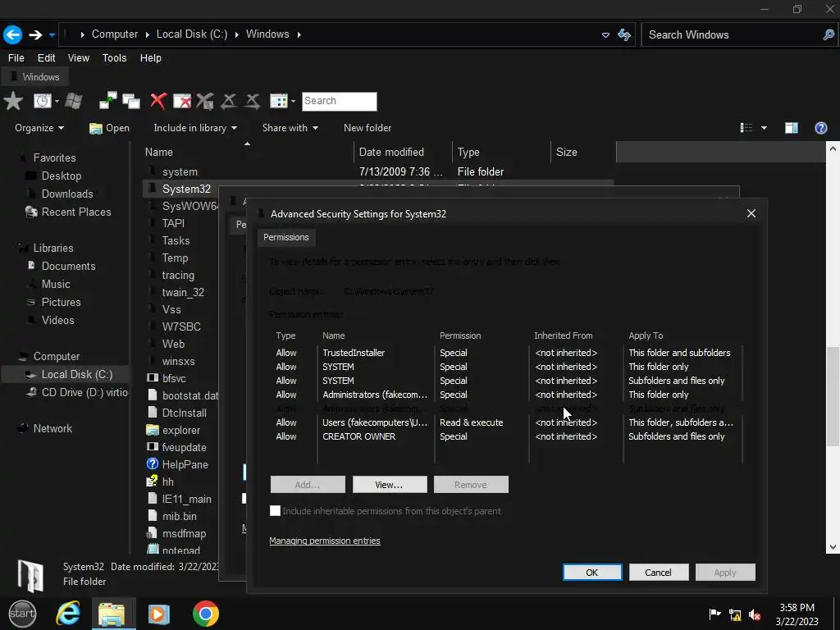840x630 pixels.
Task: Click the magnifier icon in Search Windows box
Action: click(x=829, y=34)
